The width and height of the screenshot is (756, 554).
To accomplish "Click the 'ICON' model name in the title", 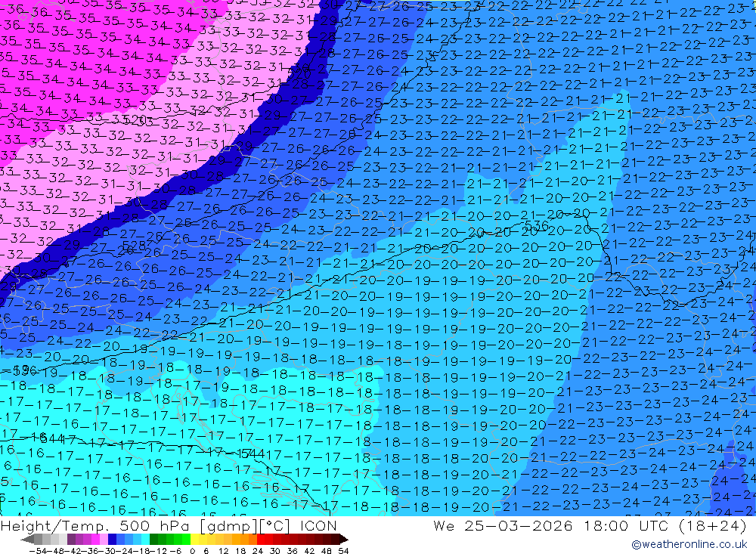I will click(x=318, y=525).
